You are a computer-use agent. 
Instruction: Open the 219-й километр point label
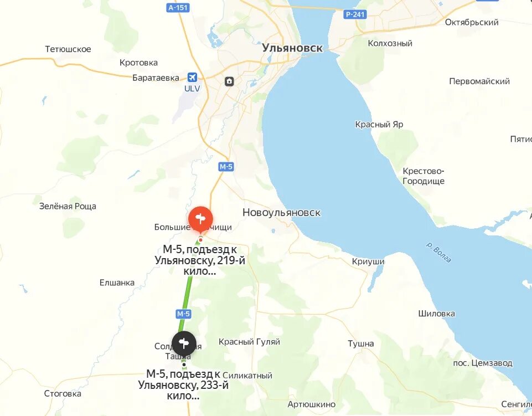200,260
